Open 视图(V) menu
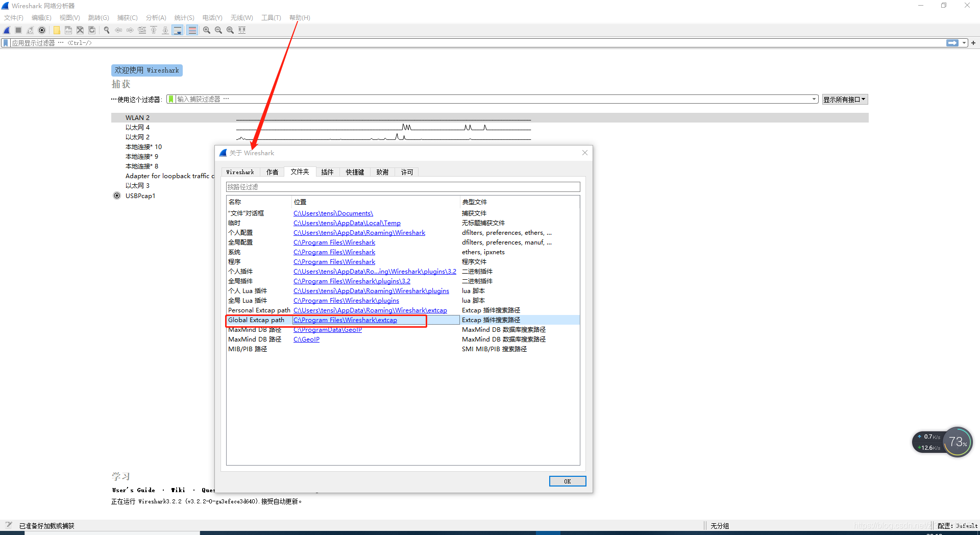The image size is (980, 535). [70, 17]
